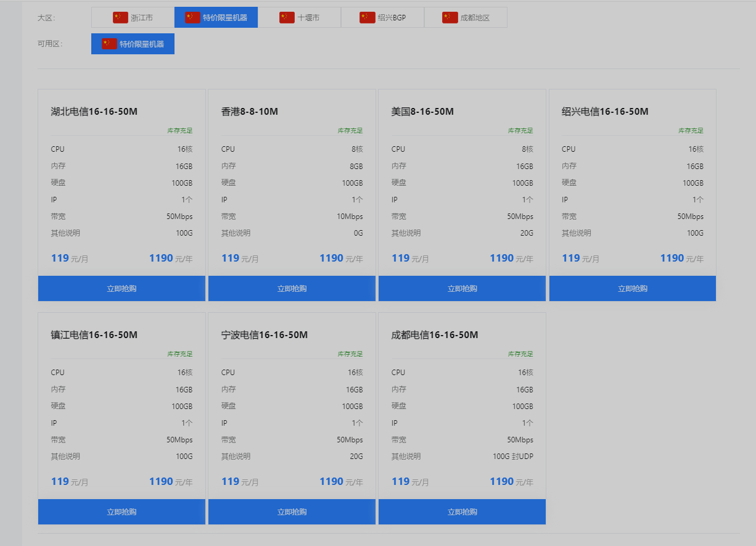Click 1190 元/年 price on 湖北电信 card
The height and width of the screenshot is (546, 756).
tap(171, 259)
